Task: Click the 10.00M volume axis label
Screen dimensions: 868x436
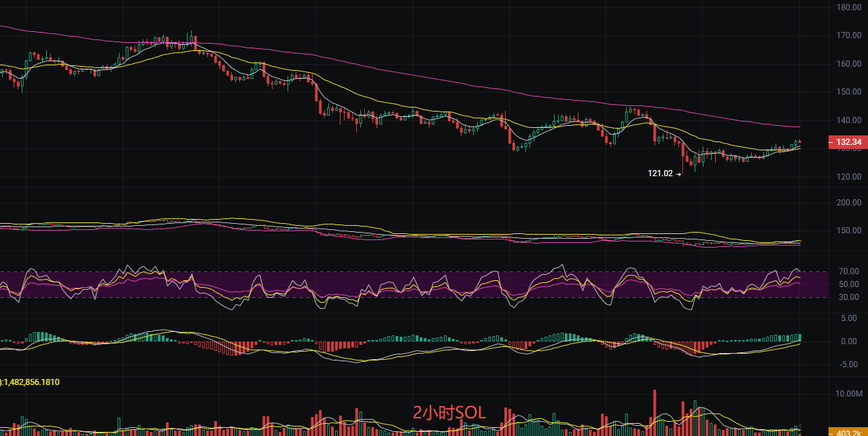Action: coord(849,394)
